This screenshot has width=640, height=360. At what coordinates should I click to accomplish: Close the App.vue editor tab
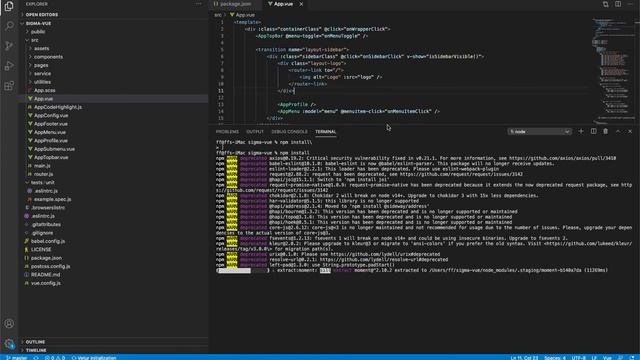(x=301, y=4)
